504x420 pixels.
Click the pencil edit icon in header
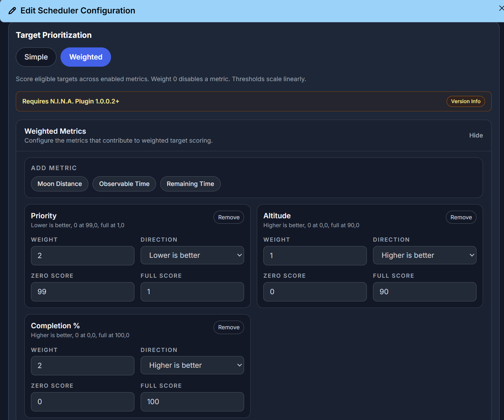point(12,11)
